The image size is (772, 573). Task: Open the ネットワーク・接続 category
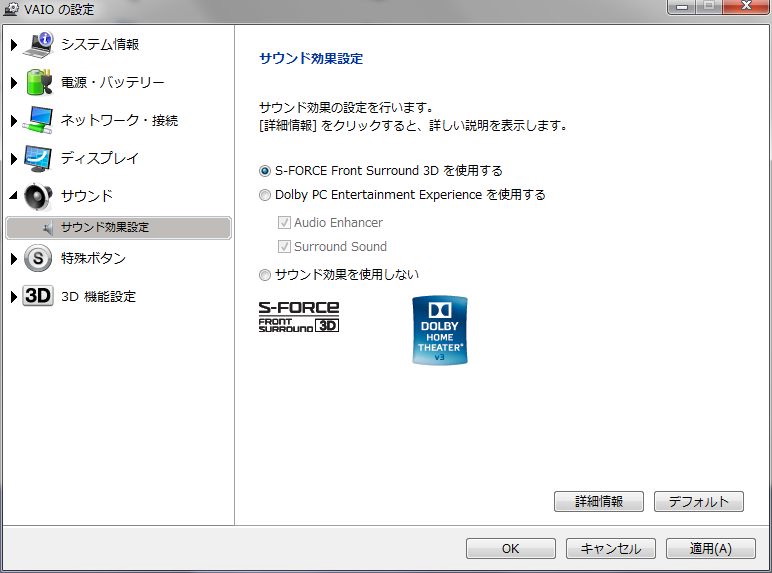[119, 120]
